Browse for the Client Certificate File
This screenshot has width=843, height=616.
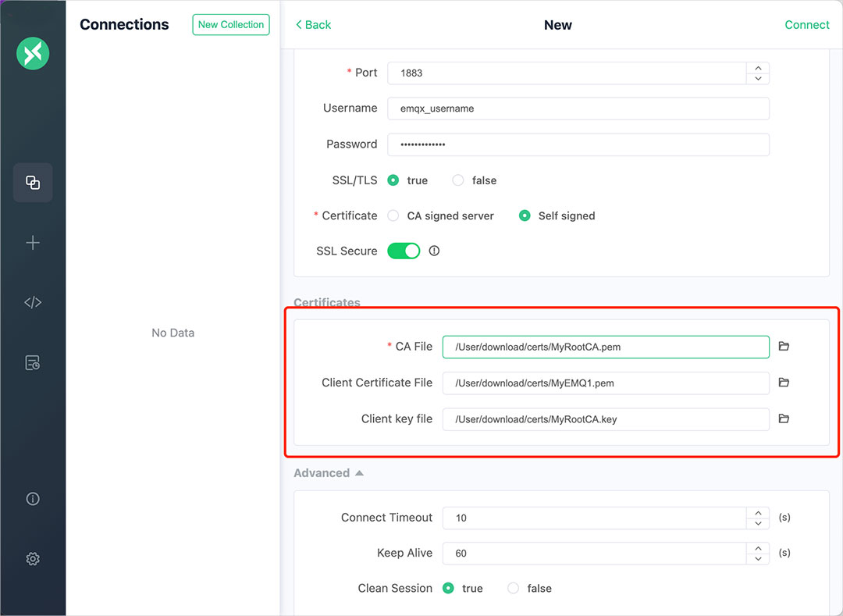(x=784, y=383)
